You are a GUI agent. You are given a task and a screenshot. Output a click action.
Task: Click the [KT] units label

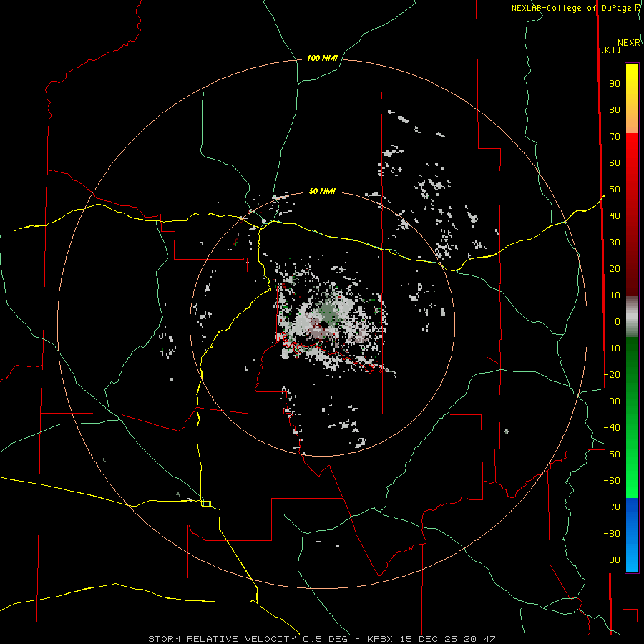click(610, 49)
